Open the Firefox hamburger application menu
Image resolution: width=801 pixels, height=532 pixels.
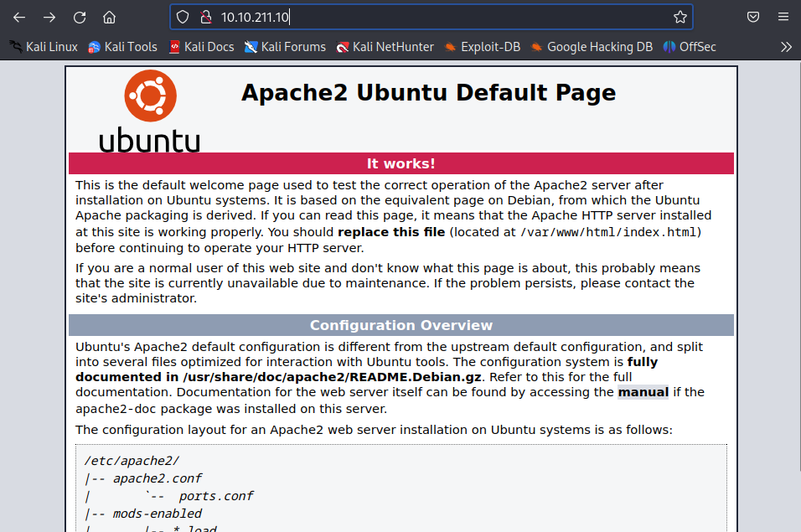[x=783, y=18]
